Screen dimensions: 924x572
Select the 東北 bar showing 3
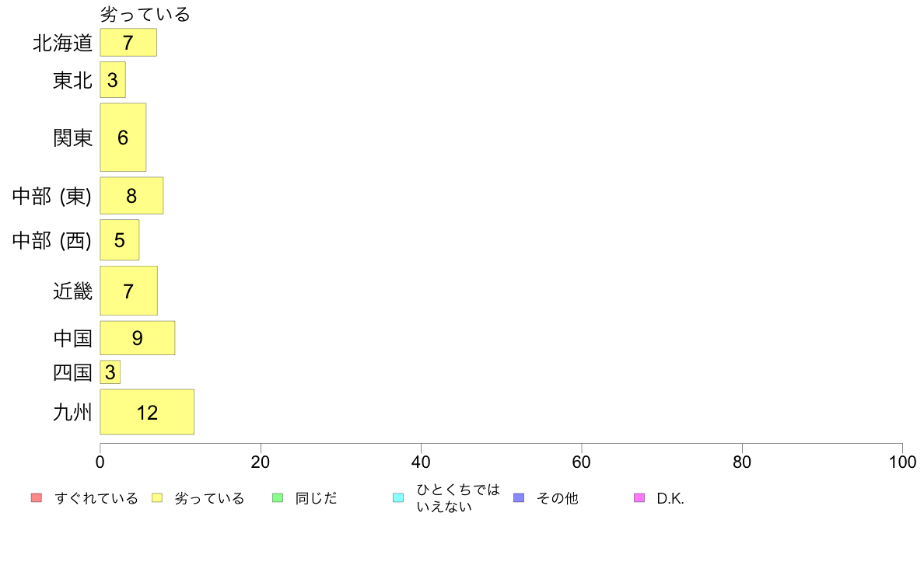pos(113,79)
